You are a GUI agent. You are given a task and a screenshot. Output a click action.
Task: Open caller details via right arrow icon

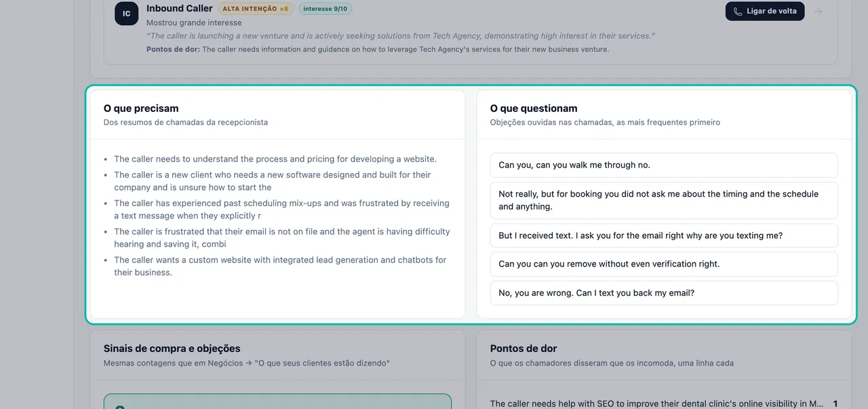coord(818,12)
